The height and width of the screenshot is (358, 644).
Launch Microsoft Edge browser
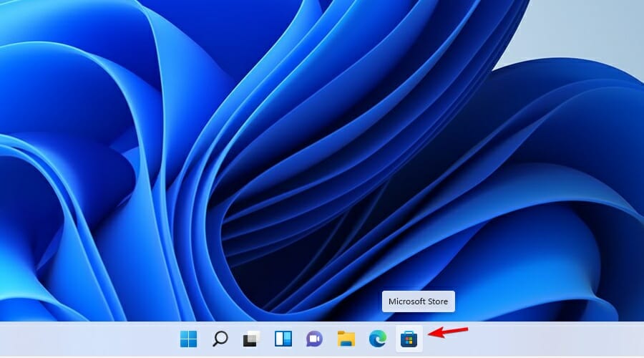coord(377,339)
